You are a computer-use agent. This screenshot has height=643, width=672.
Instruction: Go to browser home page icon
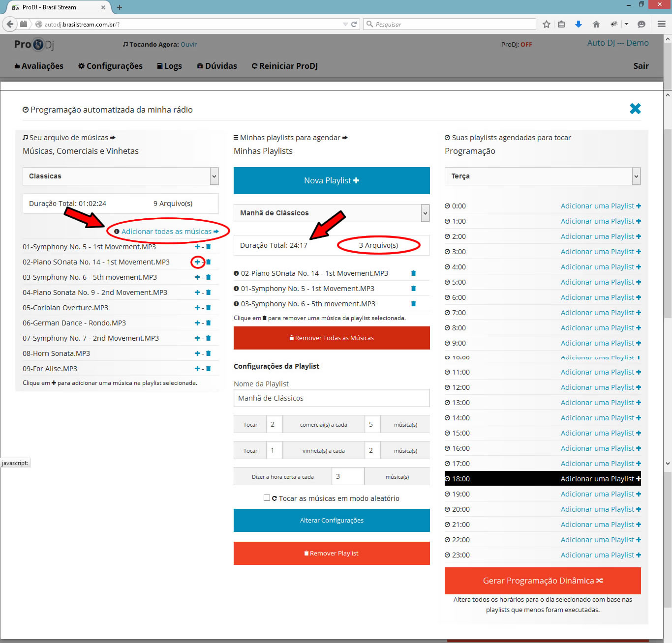pos(596,24)
